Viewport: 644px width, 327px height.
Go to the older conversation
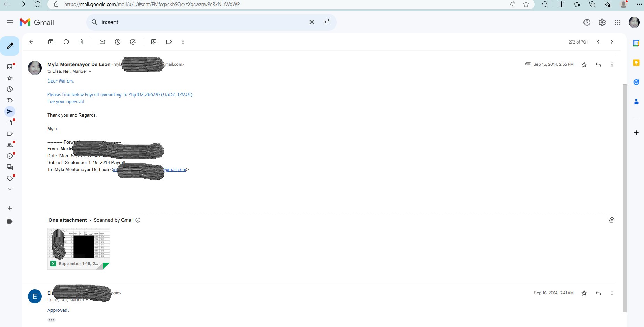point(612,42)
